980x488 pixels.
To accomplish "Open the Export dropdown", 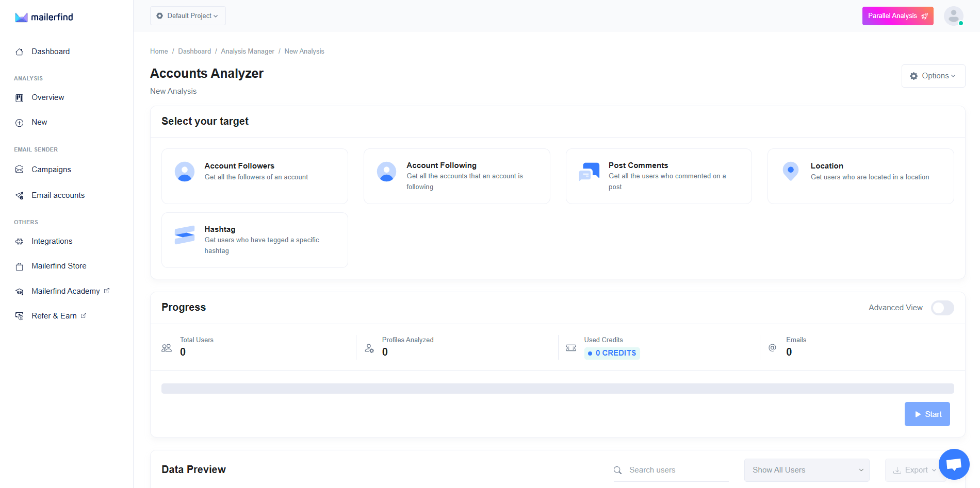I will coord(914,470).
